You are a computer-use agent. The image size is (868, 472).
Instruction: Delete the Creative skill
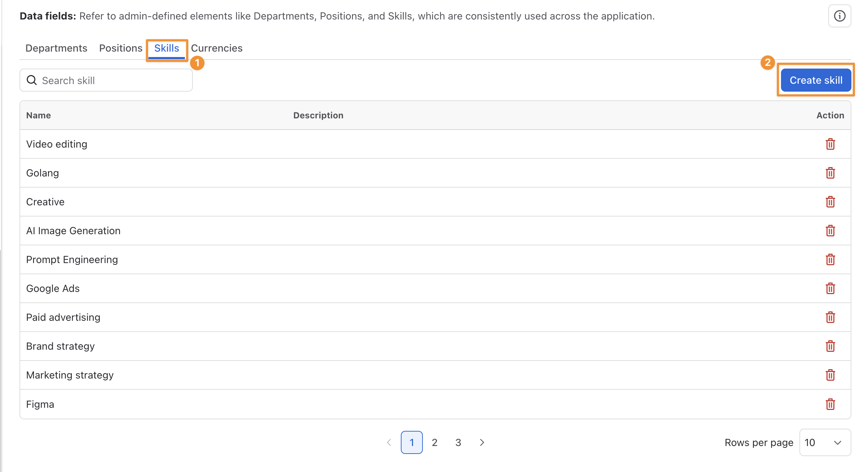point(830,202)
